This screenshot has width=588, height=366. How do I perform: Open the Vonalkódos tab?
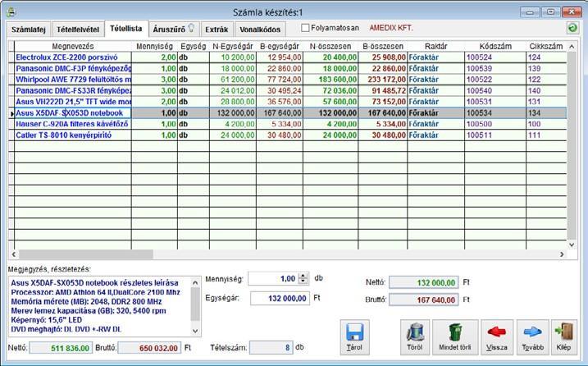[x=260, y=30]
